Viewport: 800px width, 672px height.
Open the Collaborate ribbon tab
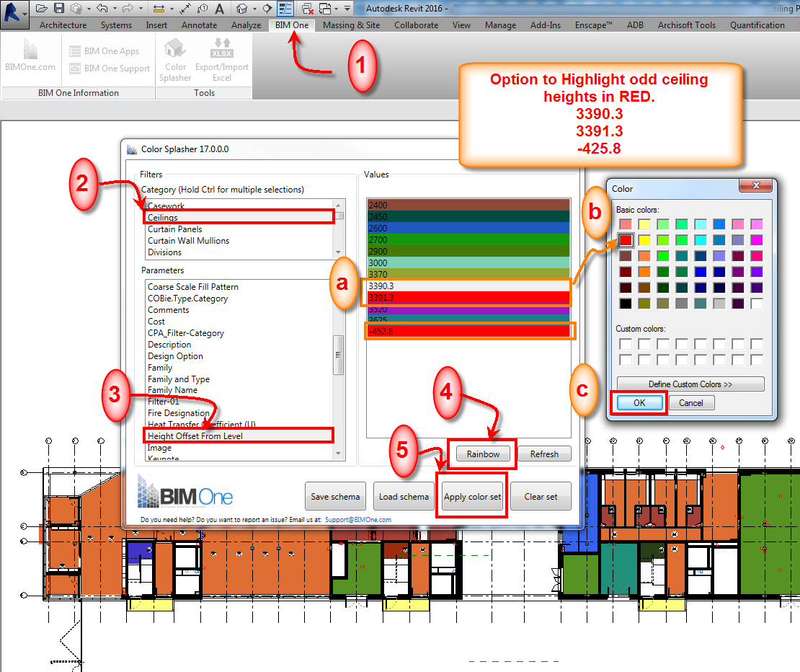click(x=416, y=25)
